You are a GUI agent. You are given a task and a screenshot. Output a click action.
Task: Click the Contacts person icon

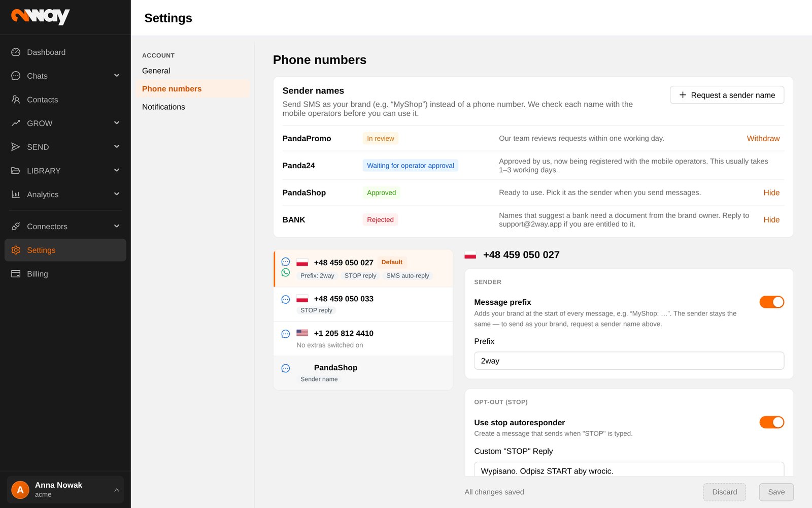[x=16, y=100]
